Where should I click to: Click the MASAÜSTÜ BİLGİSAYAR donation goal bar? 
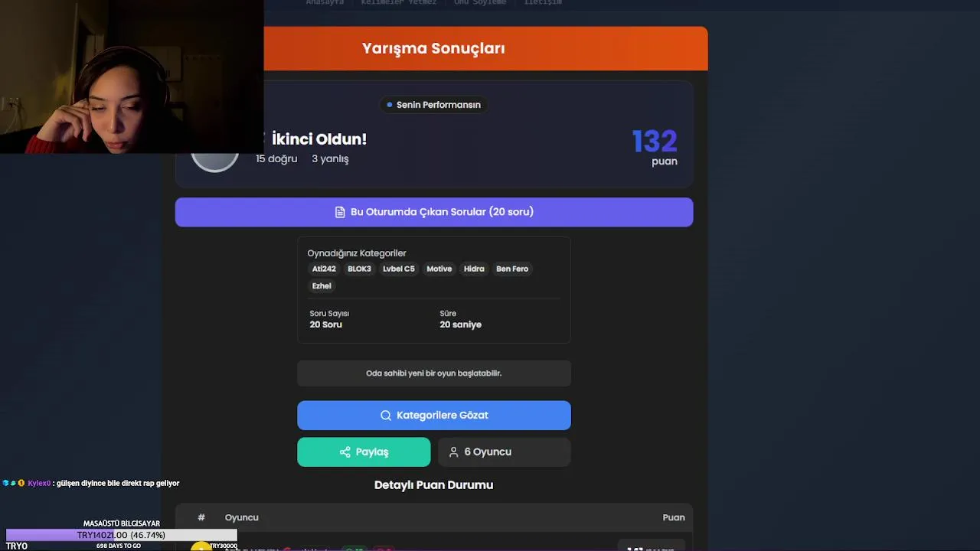(122, 535)
